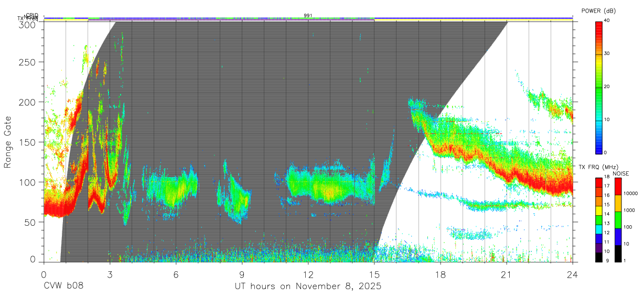This screenshot has height=297, width=644.
Task: Click the 'CVW b08' radar beam label
Action: coord(63,287)
